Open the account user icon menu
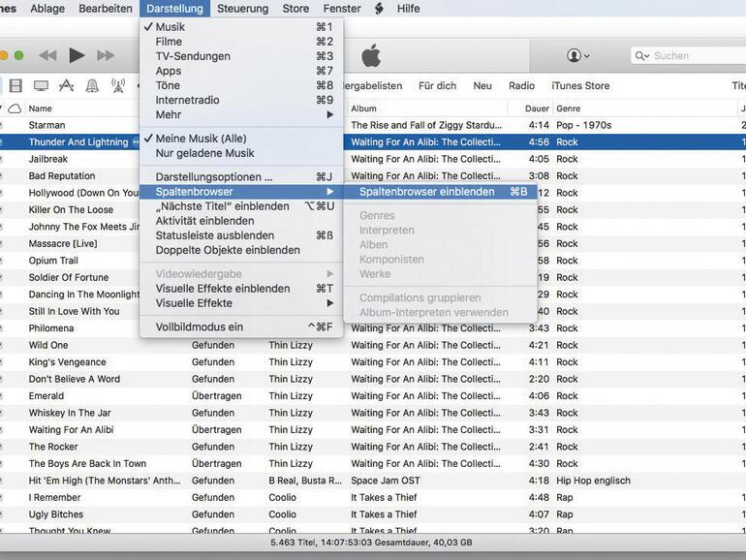746x560 pixels. [x=579, y=56]
